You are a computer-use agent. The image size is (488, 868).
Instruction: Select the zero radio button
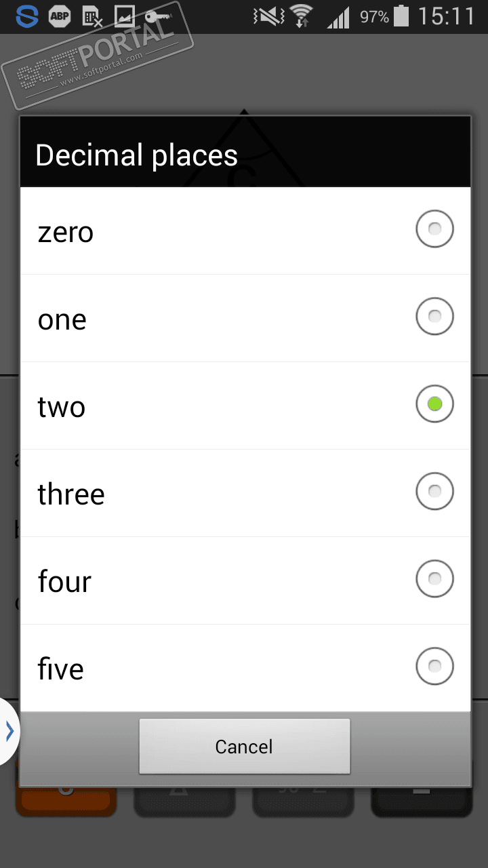point(434,229)
